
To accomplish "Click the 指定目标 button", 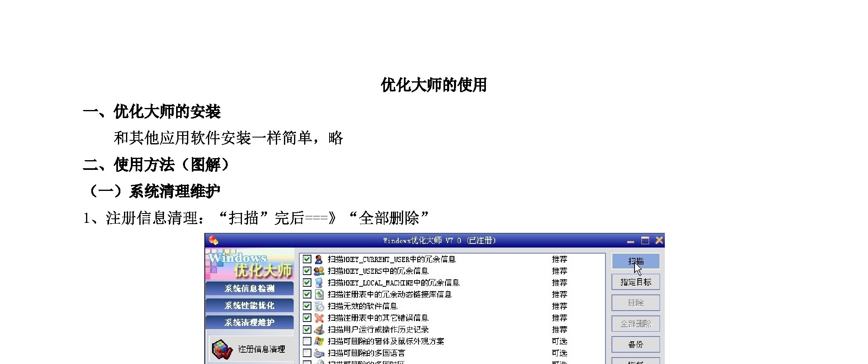I will coord(636,282).
